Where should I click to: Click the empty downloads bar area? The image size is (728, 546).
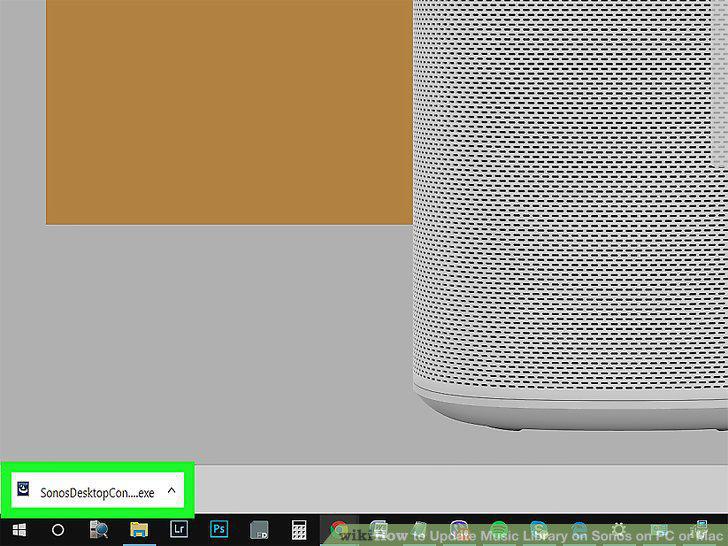tap(460, 490)
